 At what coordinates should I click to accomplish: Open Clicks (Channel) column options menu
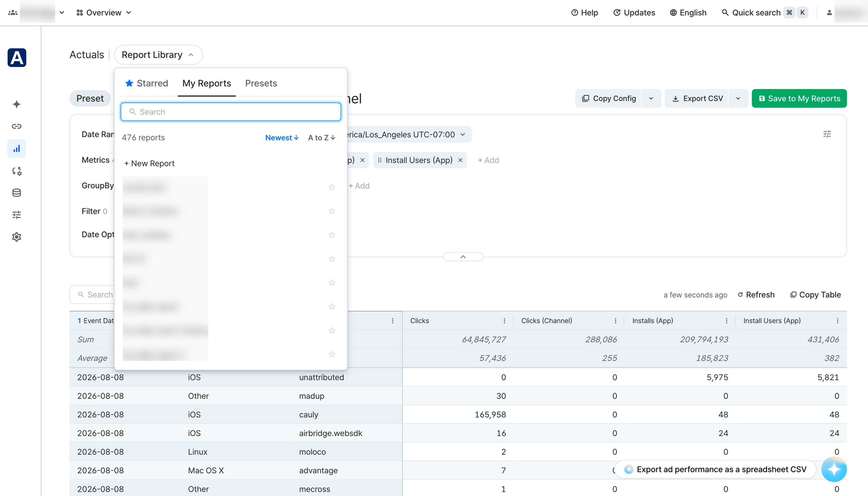pos(616,321)
